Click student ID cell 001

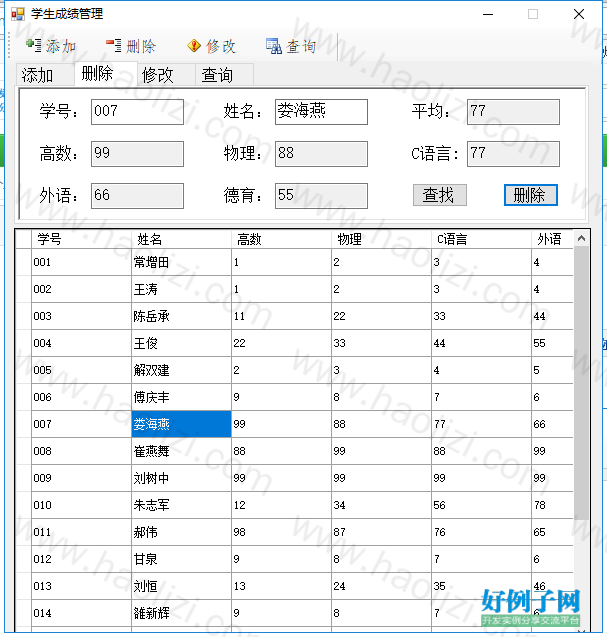(x=81, y=262)
